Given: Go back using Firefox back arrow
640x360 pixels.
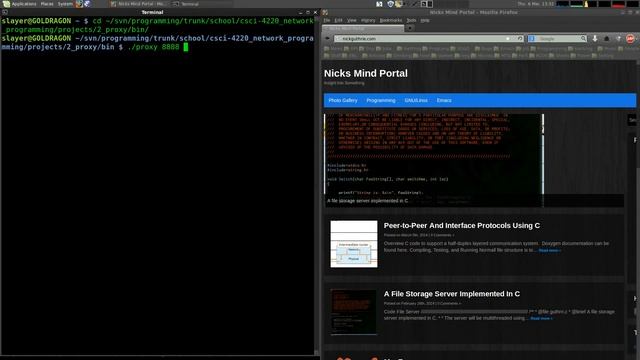Looking at the screenshot, I should point(327,38).
